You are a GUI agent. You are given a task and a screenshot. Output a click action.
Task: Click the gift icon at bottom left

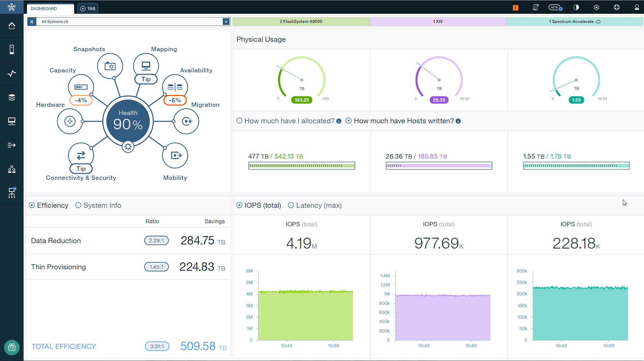coord(12,347)
